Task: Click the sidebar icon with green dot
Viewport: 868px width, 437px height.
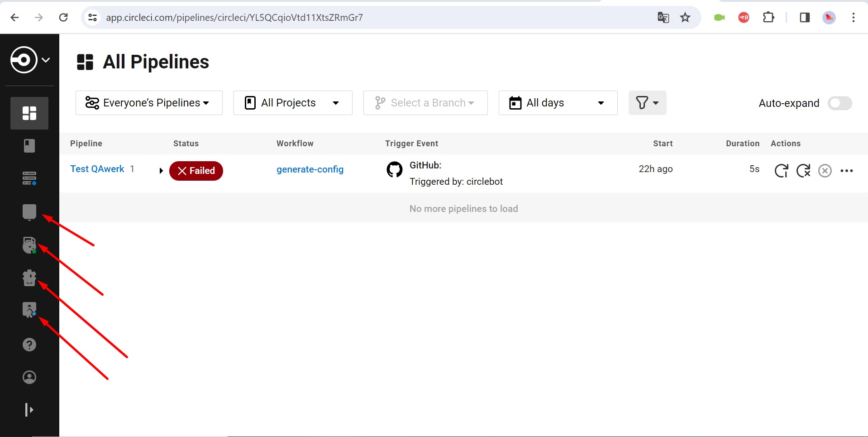Action: click(x=29, y=245)
